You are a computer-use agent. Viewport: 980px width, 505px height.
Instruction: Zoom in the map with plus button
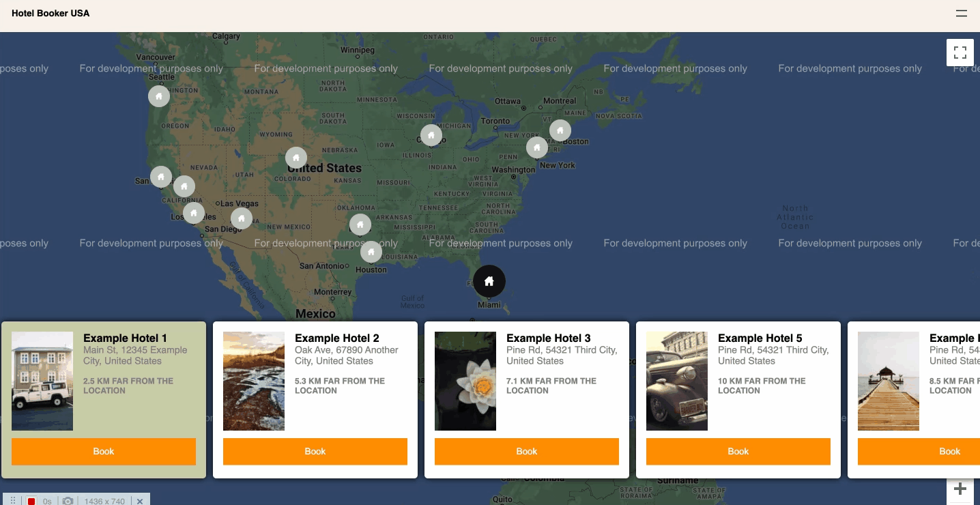(x=960, y=489)
